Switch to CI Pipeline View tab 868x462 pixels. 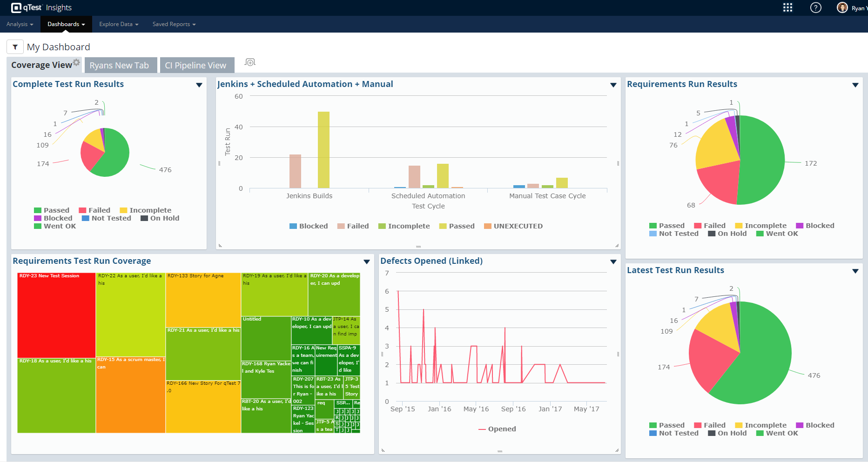[x=195, y=65]
